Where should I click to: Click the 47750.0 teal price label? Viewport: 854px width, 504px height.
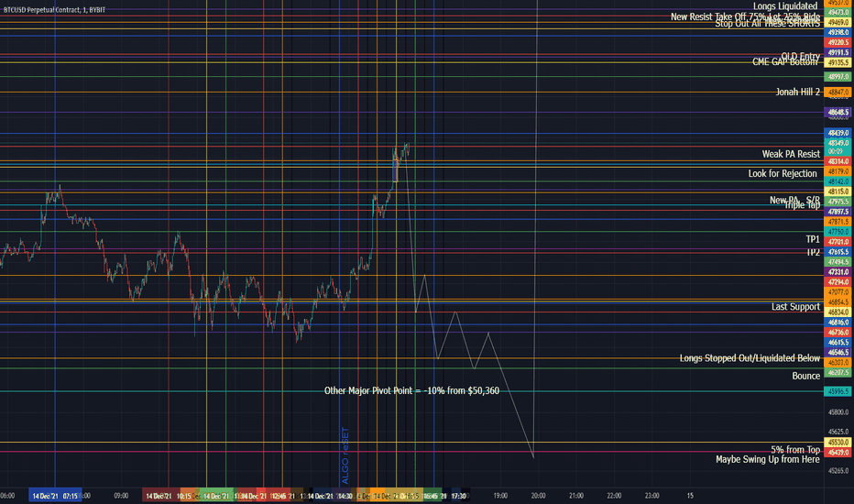pos(838,232)
